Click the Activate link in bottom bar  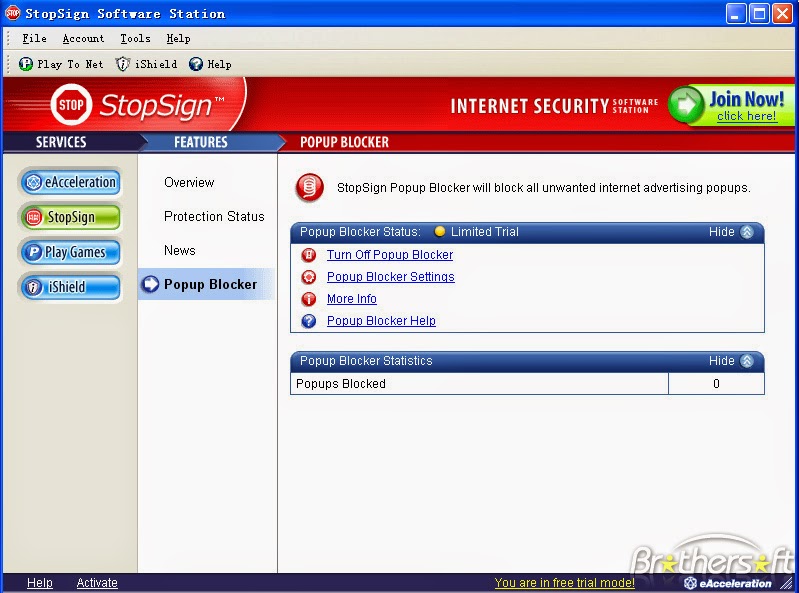[97, 583]
